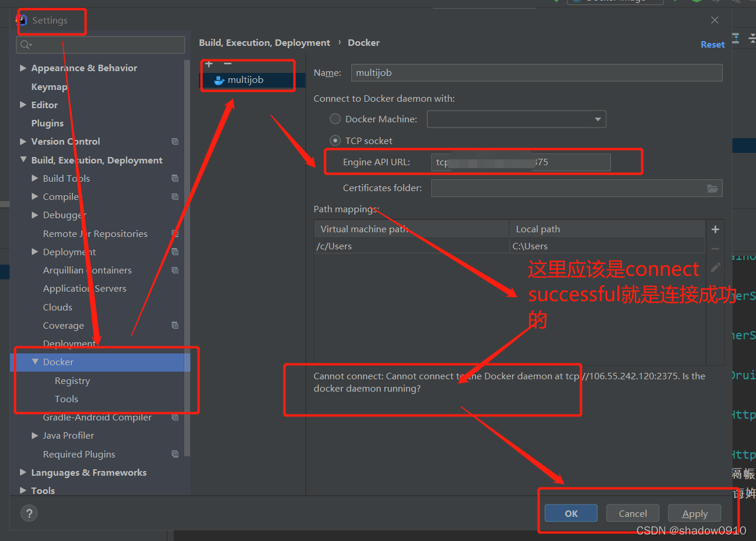Click the Required Plugins project-level icon
Viewport: 756px width, 541px height.
pos(175,454)
